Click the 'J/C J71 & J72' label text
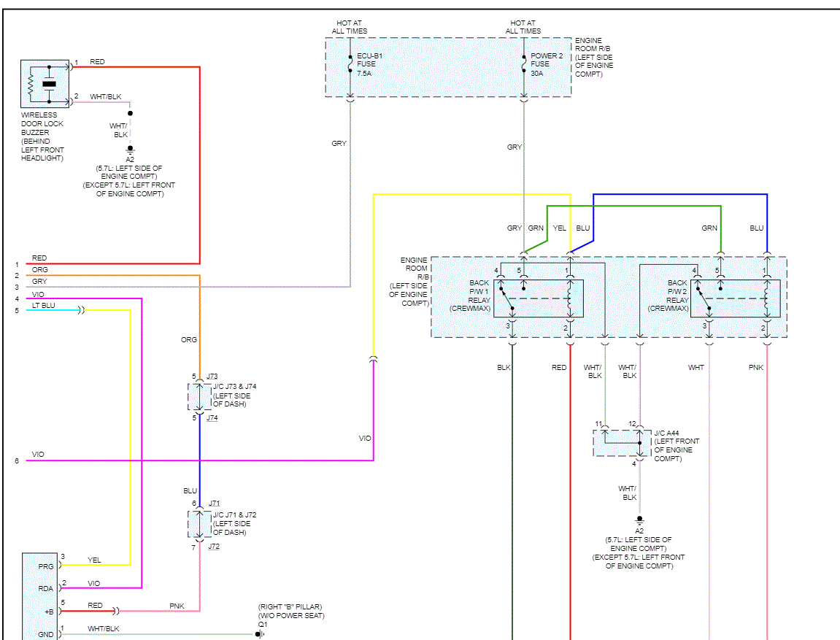 point(235,514)
